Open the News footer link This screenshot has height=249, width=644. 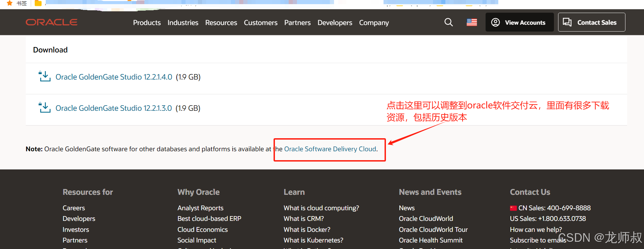pos(407,208)
